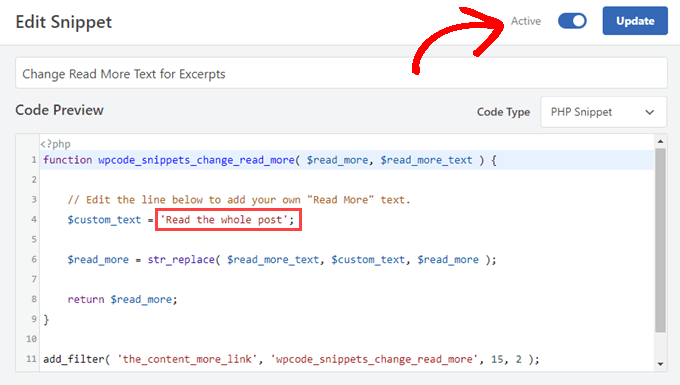Click the code editor scroll down arrow
The height and width of the screenshot is (385, 680).
pos(660,364)
